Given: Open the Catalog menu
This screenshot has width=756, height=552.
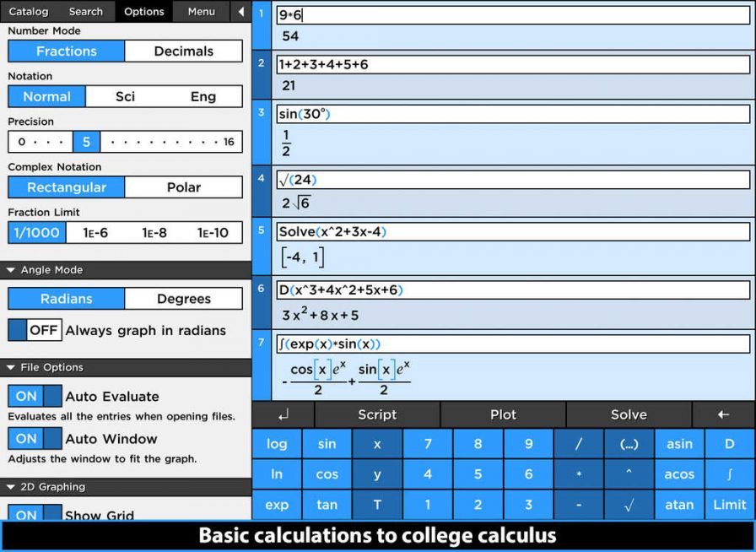Looking at the screenshot, I should pyautogui.click(x=28, y=11).
